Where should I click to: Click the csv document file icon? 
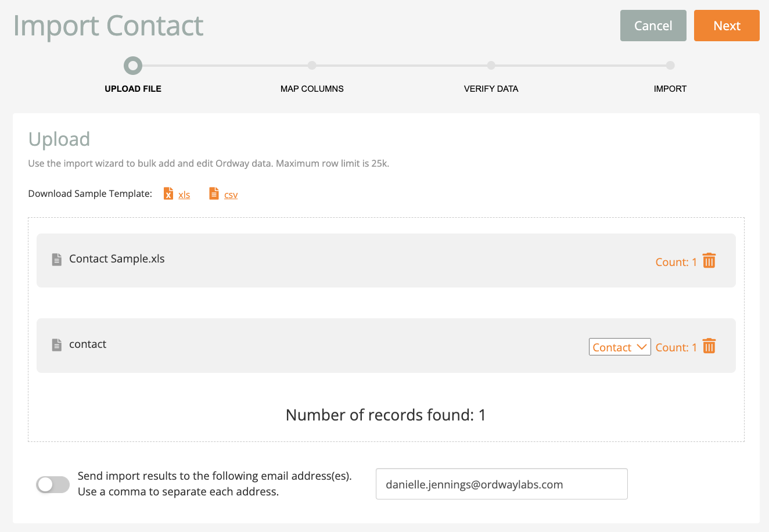tap(214, 193)
